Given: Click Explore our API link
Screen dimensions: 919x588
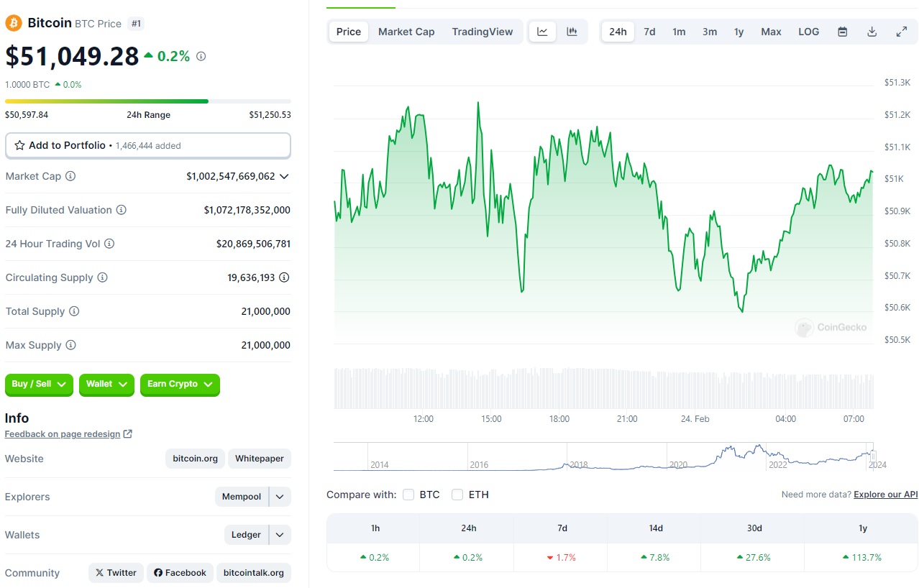Looking at the screenshot, I should point(886,495).
